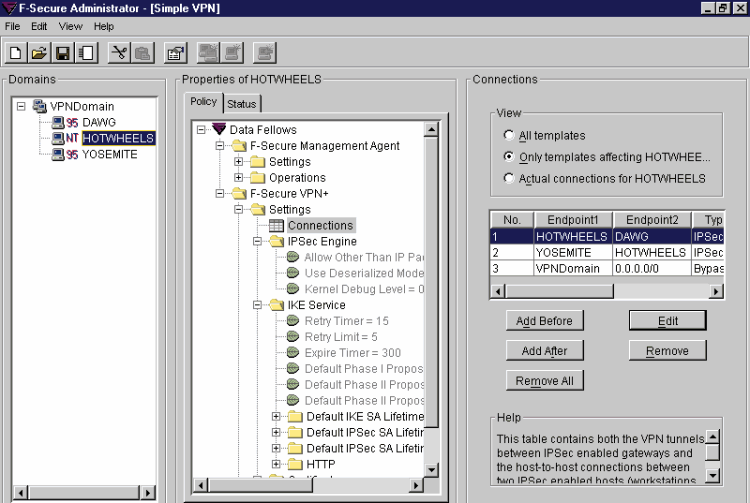This screenshot has width=750, height=503.
Task: Click the Connections table icon
Action: pyautogui.click(x=276, y=225)
